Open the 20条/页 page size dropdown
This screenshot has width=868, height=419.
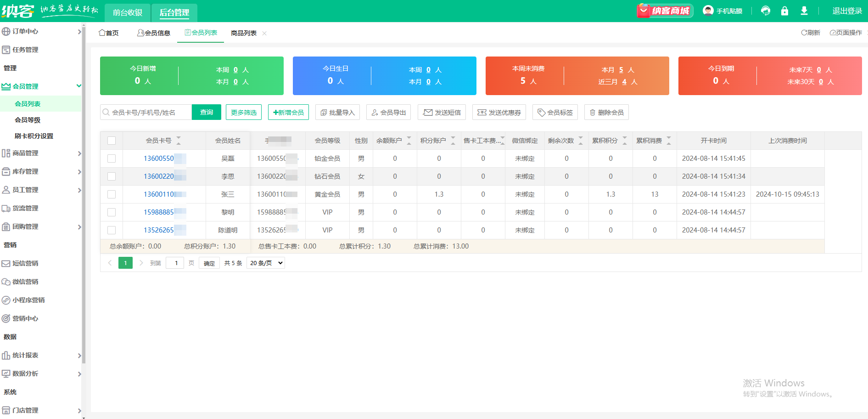pyautogui.click(x=266, y=263)
